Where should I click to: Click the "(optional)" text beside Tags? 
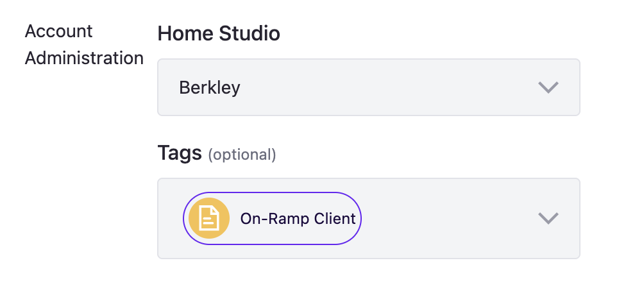(242, 155)
